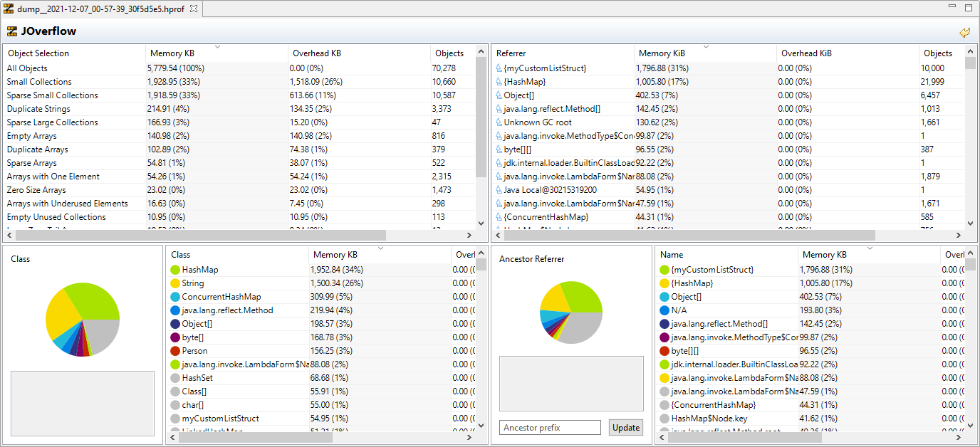Image resolution: width=980 pixels, height=447 pixels.
Task: Click the byte[][] referrer row icon
Action: 499,149
